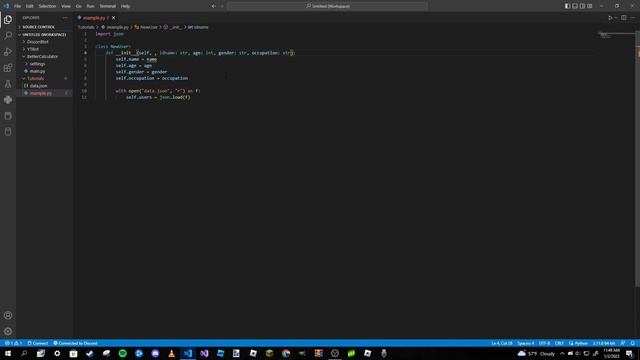
Task: Open the Terminal menu
Action: [108, 6]
